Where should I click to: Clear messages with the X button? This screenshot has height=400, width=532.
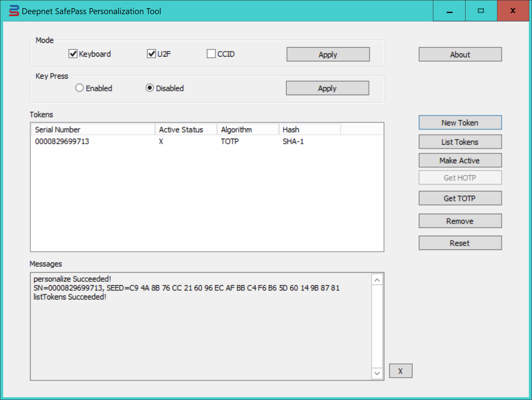click(x=400, y=371)
